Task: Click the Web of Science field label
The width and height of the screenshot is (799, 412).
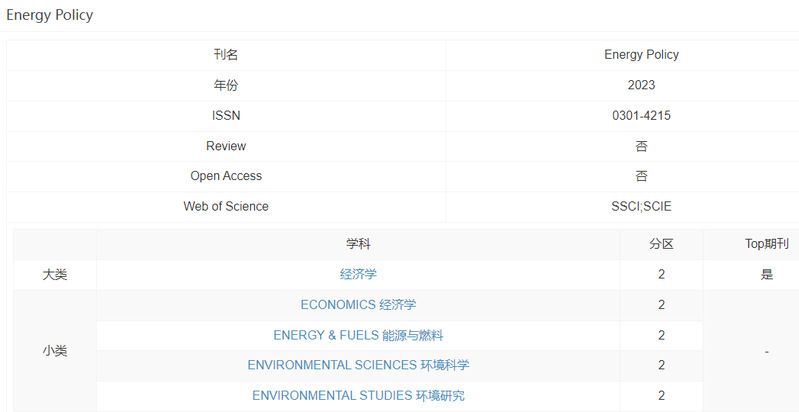Action: tap(226, 206)
